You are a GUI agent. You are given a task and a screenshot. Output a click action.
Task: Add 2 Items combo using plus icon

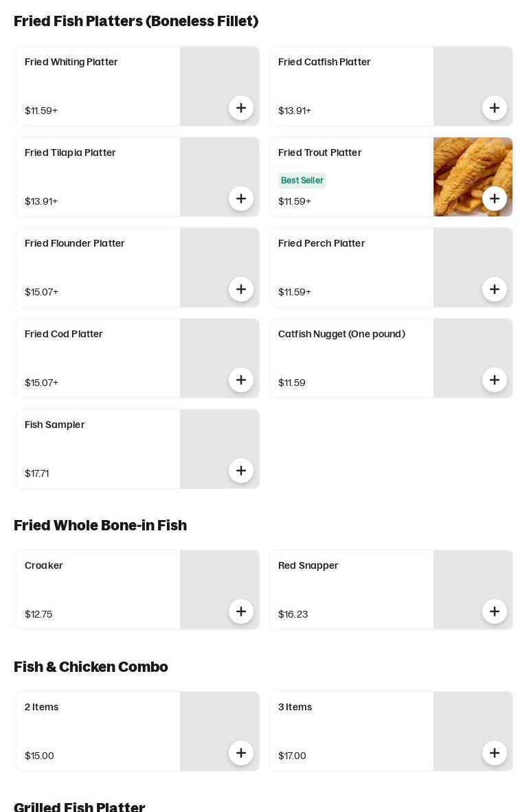click(x=241, y=753)
